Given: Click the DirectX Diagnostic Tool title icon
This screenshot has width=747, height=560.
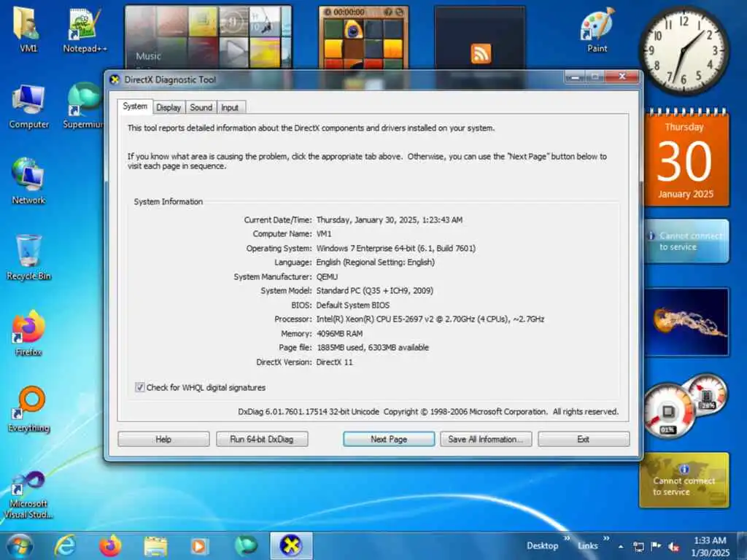Looking at the screenshot, I should click(115, 79).
